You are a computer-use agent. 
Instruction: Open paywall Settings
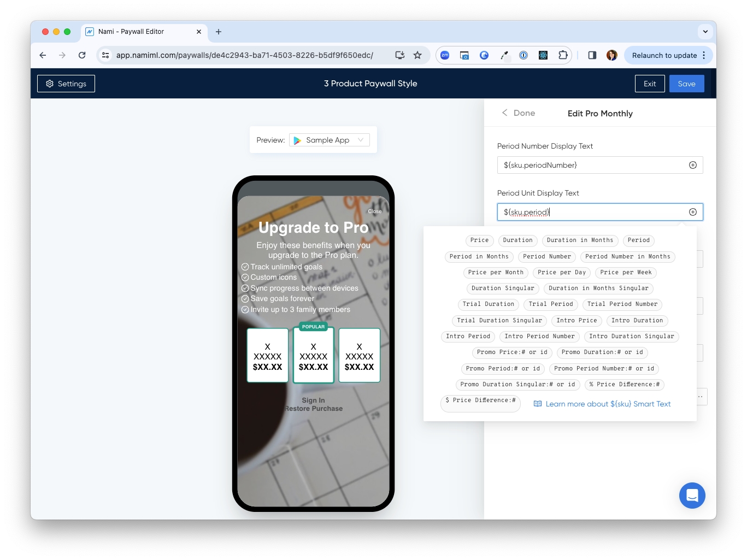point(66,84)
